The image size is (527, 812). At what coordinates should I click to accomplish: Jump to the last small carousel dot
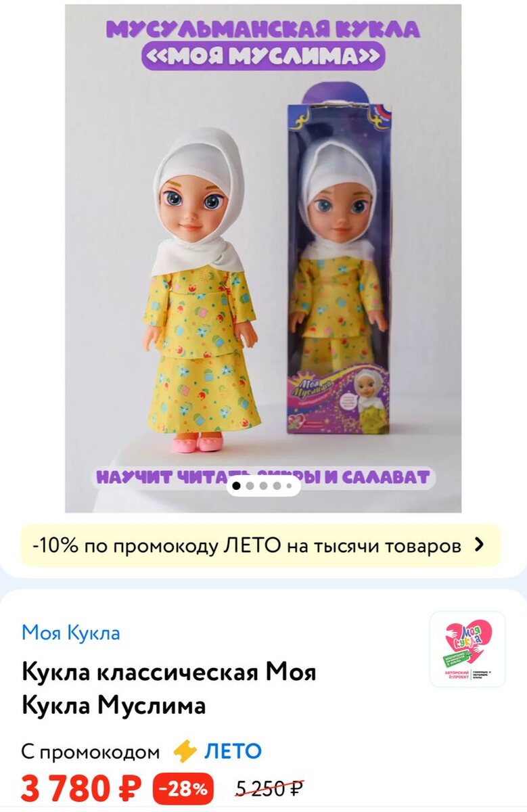coord(289,486)
